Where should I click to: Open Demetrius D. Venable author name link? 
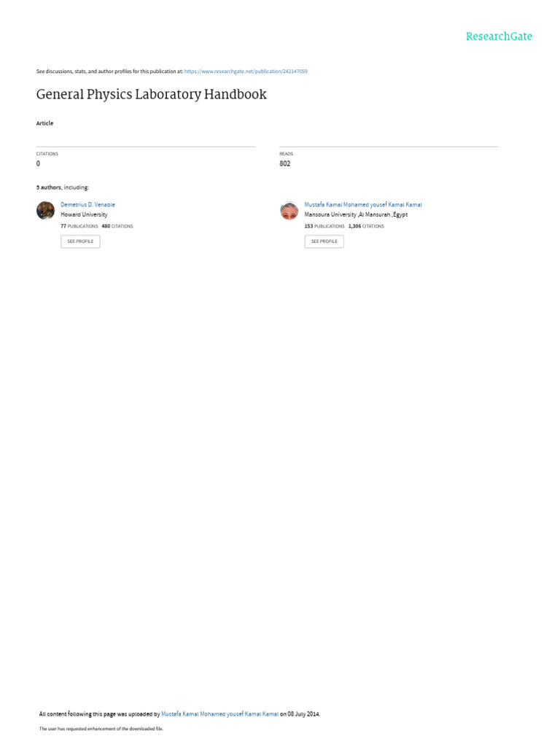(x=87, y=204)
